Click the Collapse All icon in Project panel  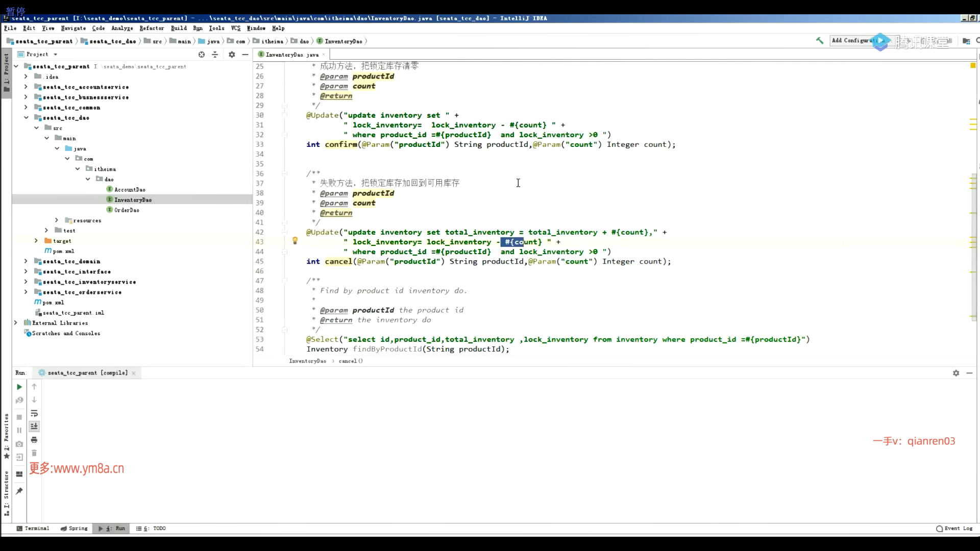pyautogui.click(x=215, y=55)
